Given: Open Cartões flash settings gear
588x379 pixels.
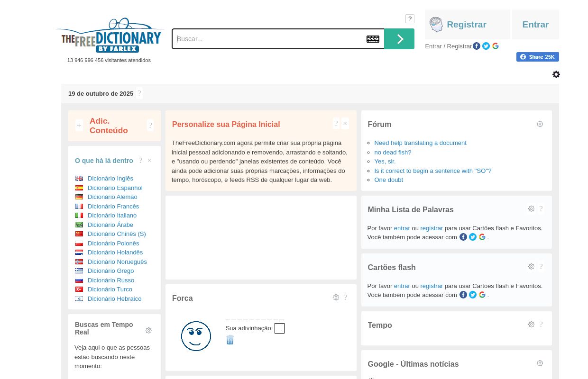Looking at the screenshot, I should pos(531,267).
